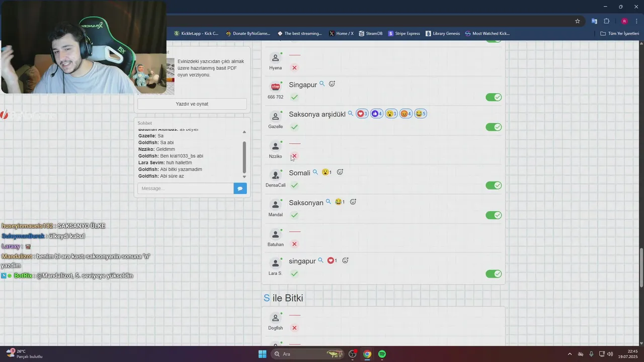Viewport: 644px width, 362px height.
Task: Open Tüm Yer İşaretleri bookmarks folder
Action: (x=620, y=34)
